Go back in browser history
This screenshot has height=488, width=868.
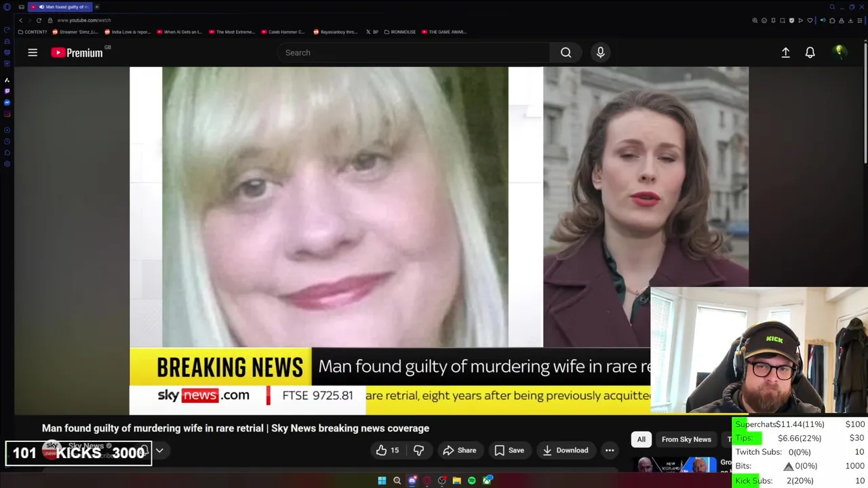click(20, 20)
